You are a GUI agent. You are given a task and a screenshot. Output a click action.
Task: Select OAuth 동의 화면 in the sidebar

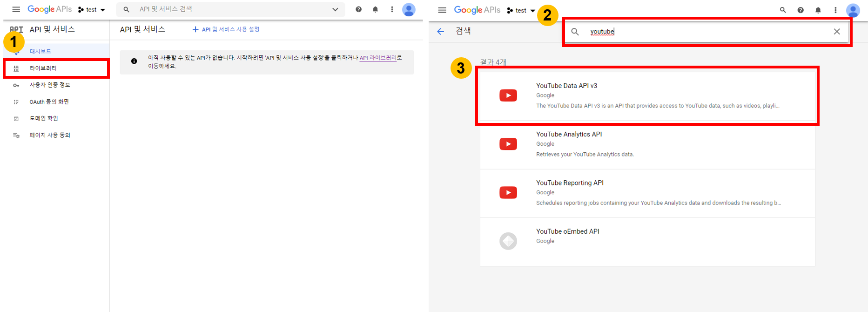coord(56,102)
